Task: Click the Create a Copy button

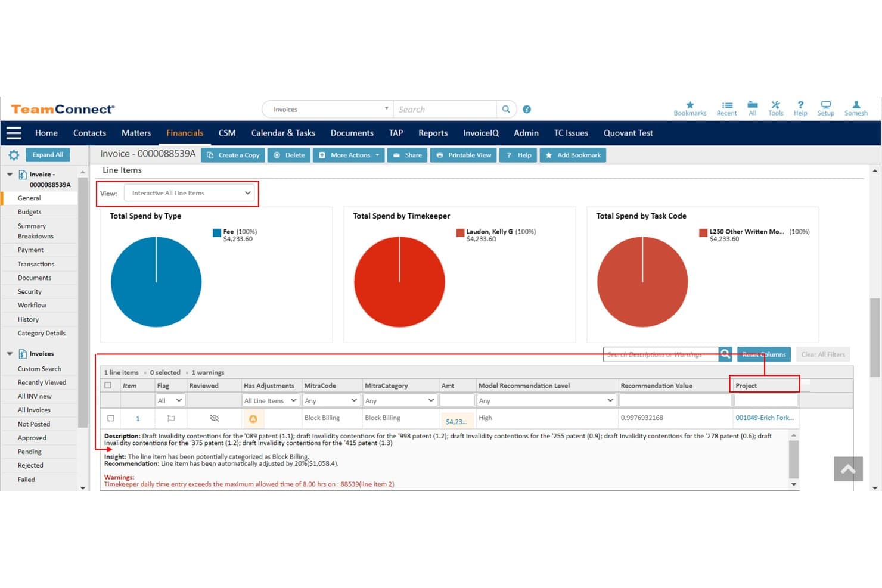Action: (233, 155)
